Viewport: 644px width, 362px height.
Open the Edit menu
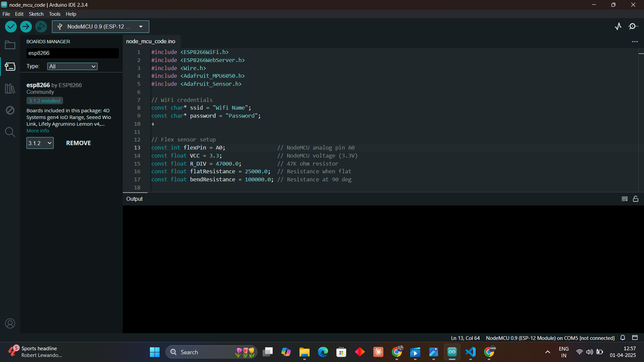[19, 14]
